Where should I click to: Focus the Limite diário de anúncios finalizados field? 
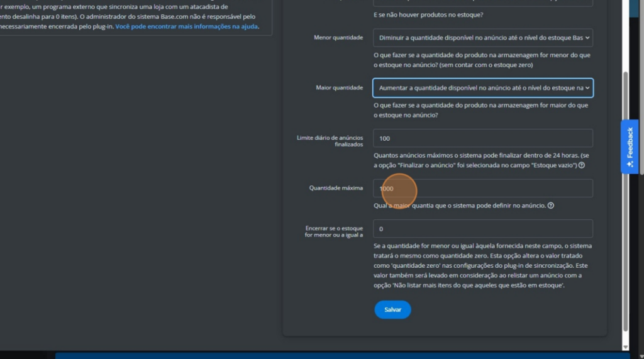point(482,138)
